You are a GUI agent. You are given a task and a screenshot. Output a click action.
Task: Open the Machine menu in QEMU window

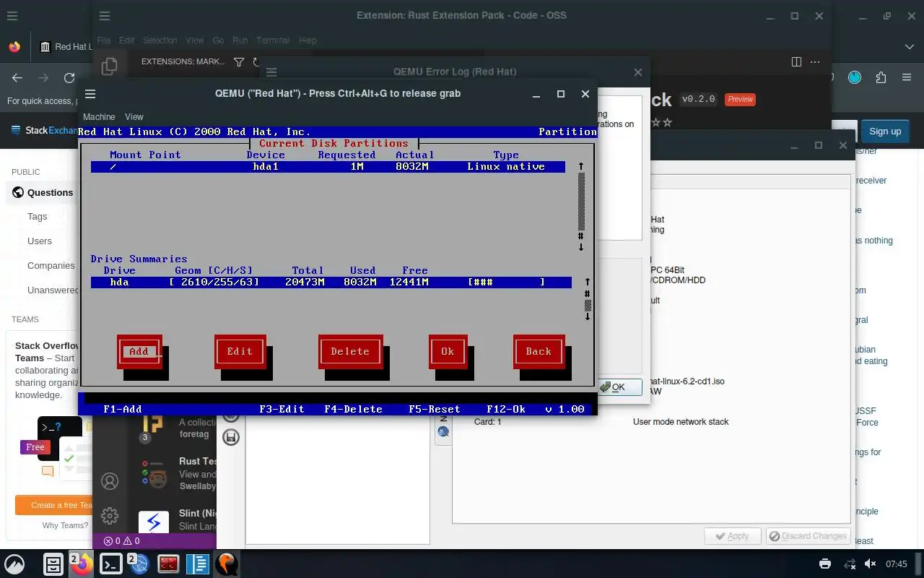(99, 116)
